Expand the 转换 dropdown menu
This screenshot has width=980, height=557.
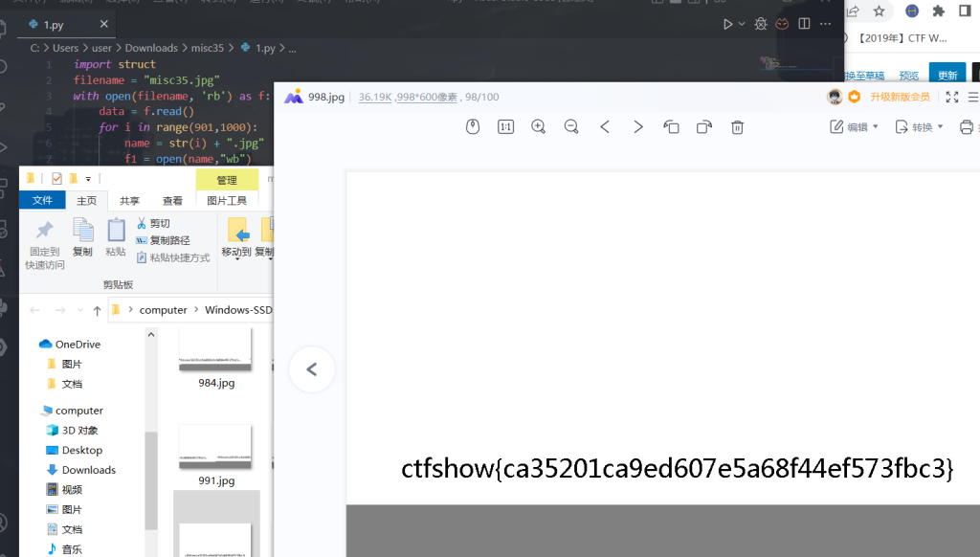(x=919, y=126)
